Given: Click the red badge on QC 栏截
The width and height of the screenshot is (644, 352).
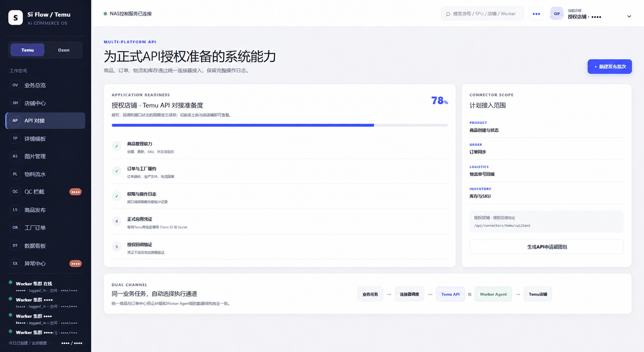Looking at the screenshot, I should 76,192.
